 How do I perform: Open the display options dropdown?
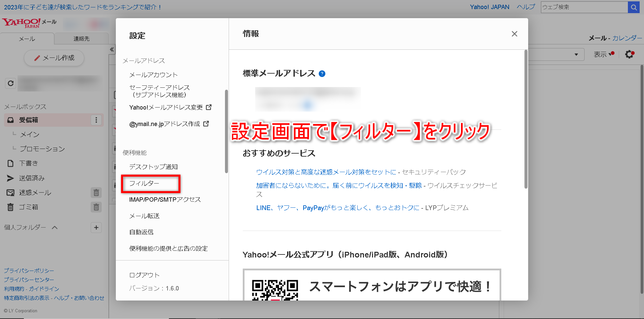[x=603, y=54]
